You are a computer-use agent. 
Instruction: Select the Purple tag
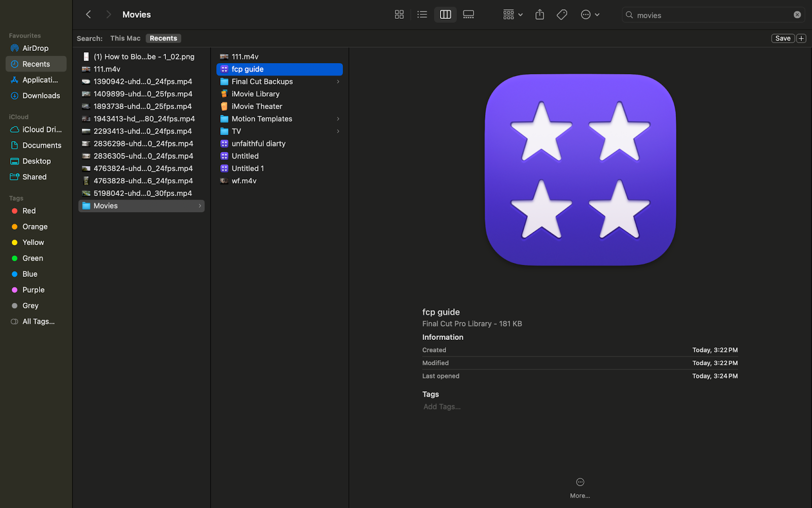coord(36,290)
